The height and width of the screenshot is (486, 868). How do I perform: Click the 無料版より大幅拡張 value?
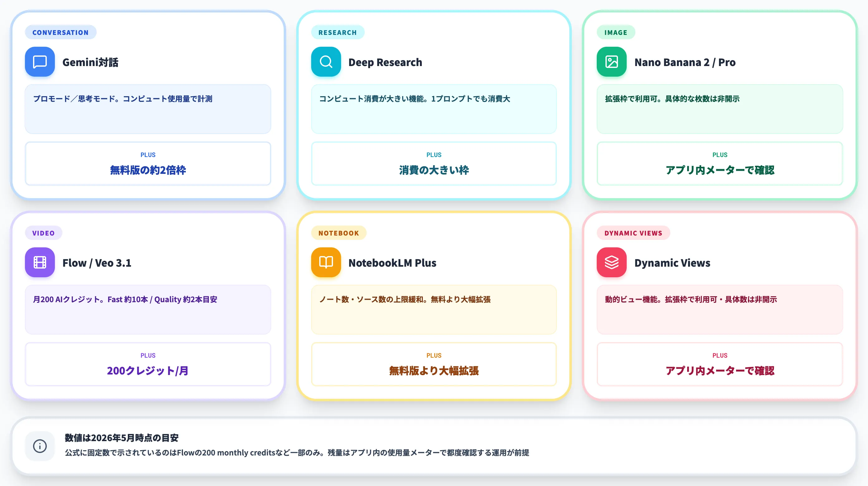tap(434, 371)
